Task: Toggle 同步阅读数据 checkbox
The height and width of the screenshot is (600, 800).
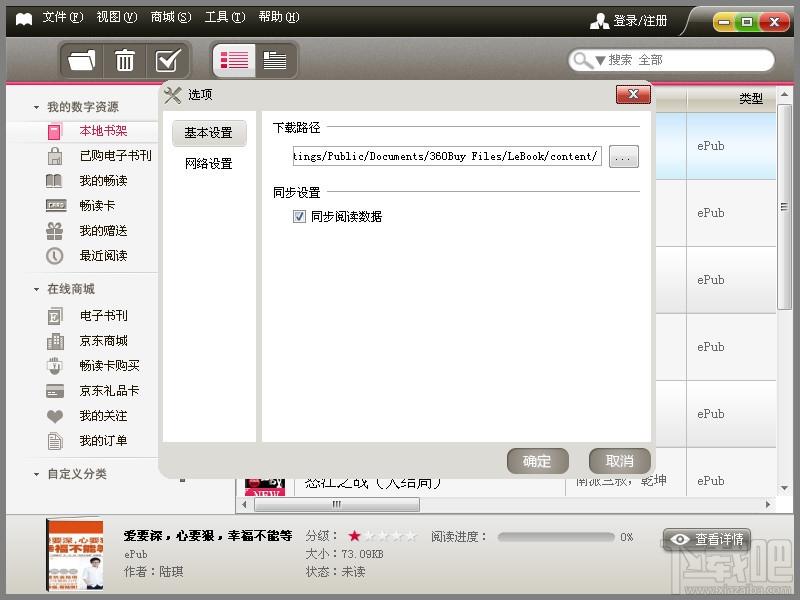Action: pyautogui.click(x=299, y=217)
